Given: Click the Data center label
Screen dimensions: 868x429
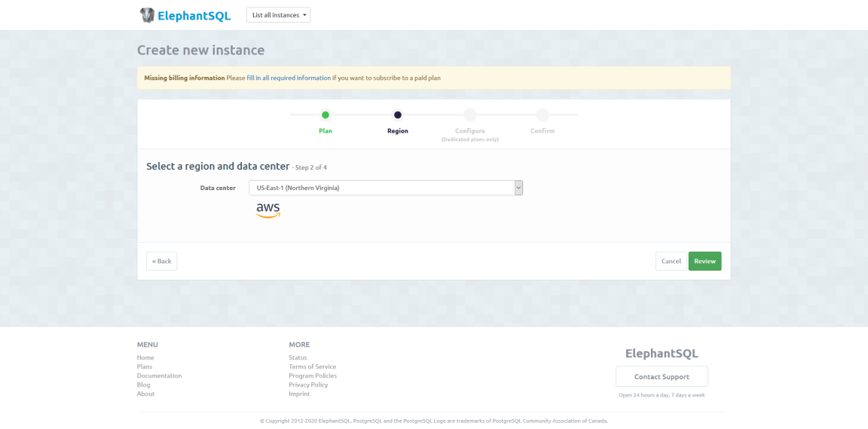Looking at the screenshot, I should click(218, 188).
